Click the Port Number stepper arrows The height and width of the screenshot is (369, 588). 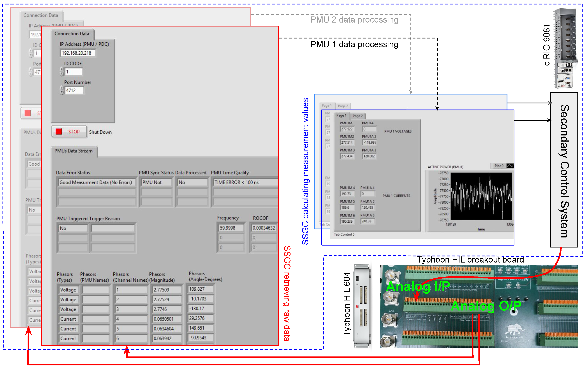62,90
